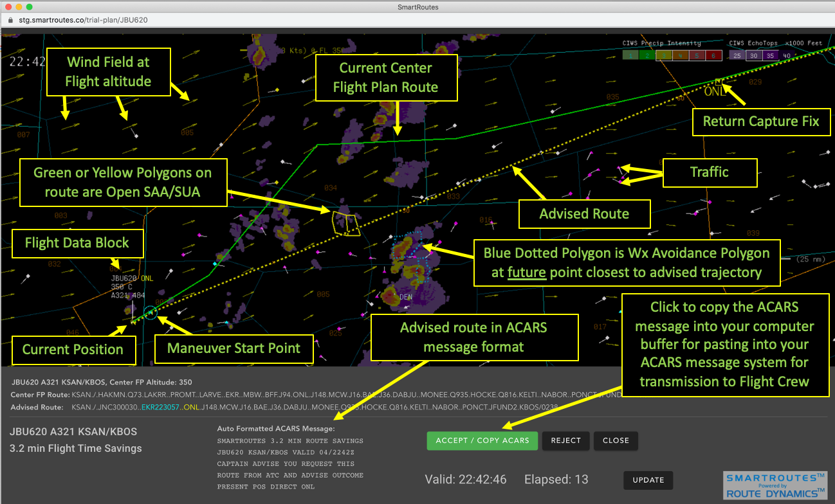Click ACARS line "PRESENT POS DIRECT ONL"
This screenshot has height=504, width=835.
(266, 487)
